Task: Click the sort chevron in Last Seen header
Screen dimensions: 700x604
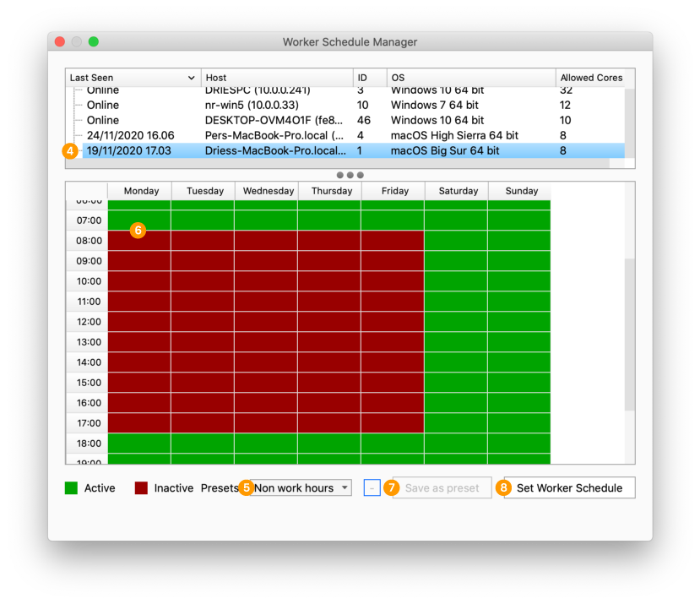Action: coord(192,78)
